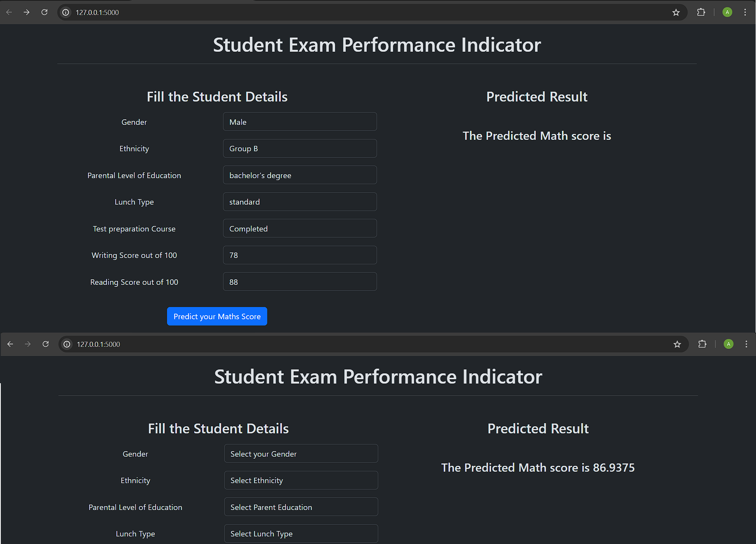Click the Writing Score field containing 78

[x=300, y=255]
